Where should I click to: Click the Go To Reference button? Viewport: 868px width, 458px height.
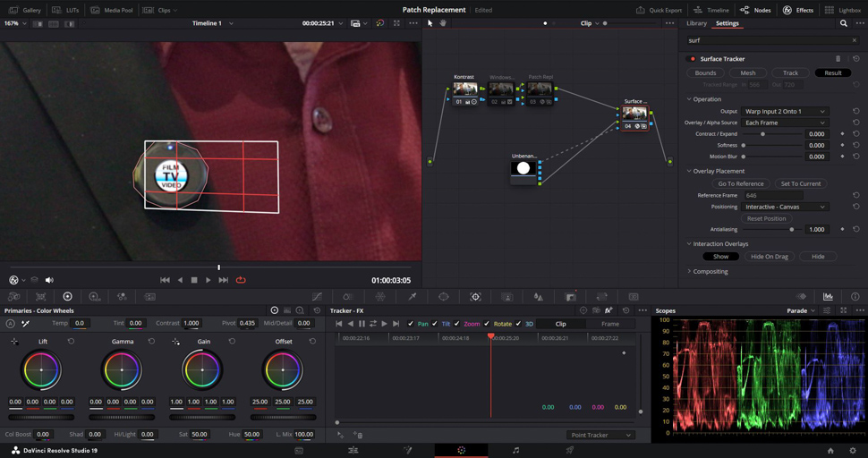pyautogui.click(x=741, y=183)
